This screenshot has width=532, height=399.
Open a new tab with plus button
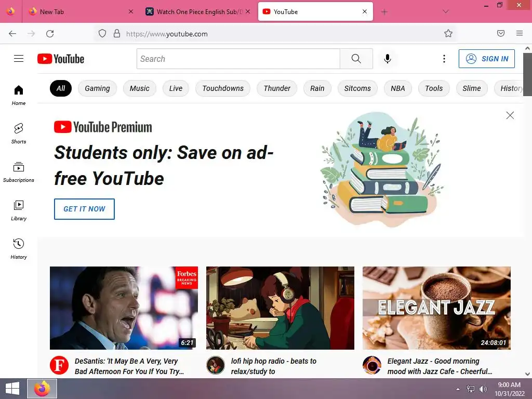(384, 12)
